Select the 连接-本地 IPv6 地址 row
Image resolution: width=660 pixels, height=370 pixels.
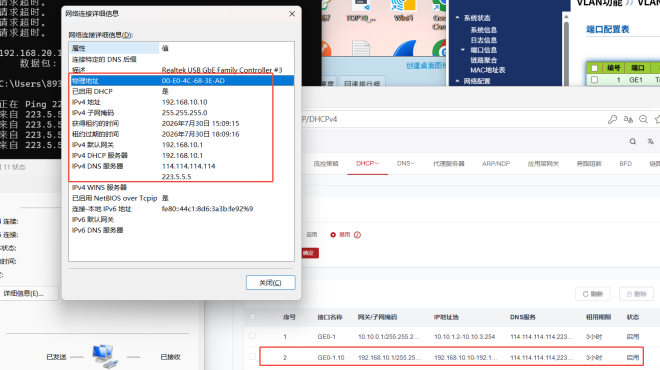[x=181, y=209]
